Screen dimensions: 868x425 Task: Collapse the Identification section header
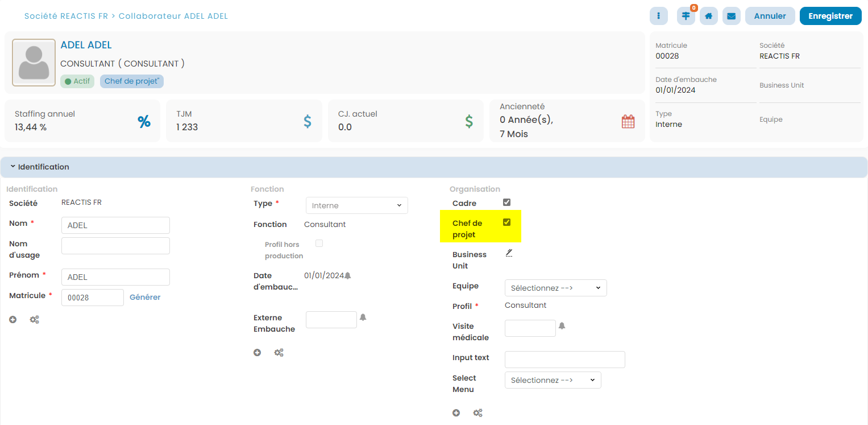pyautogui.click(x=40, y=167)
